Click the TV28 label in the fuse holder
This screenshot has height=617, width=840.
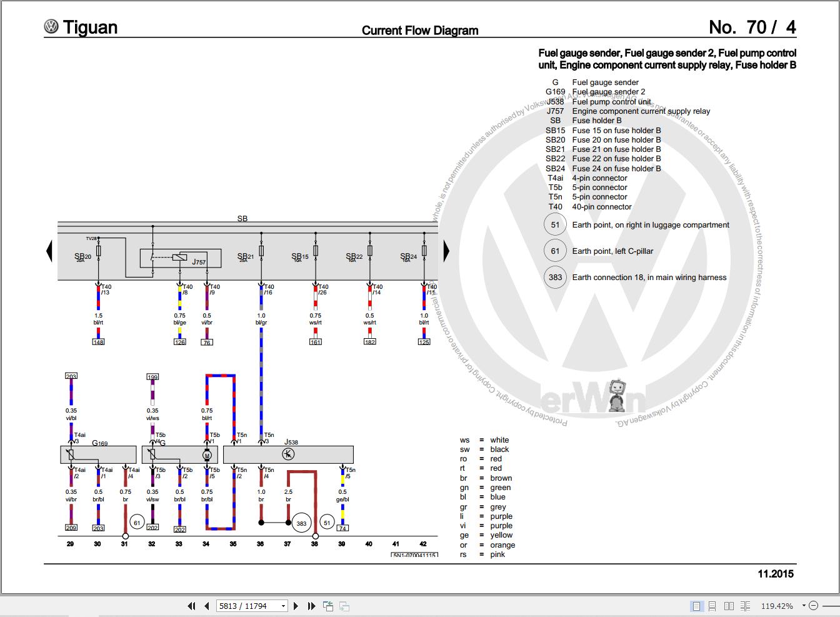pos(91,238)
